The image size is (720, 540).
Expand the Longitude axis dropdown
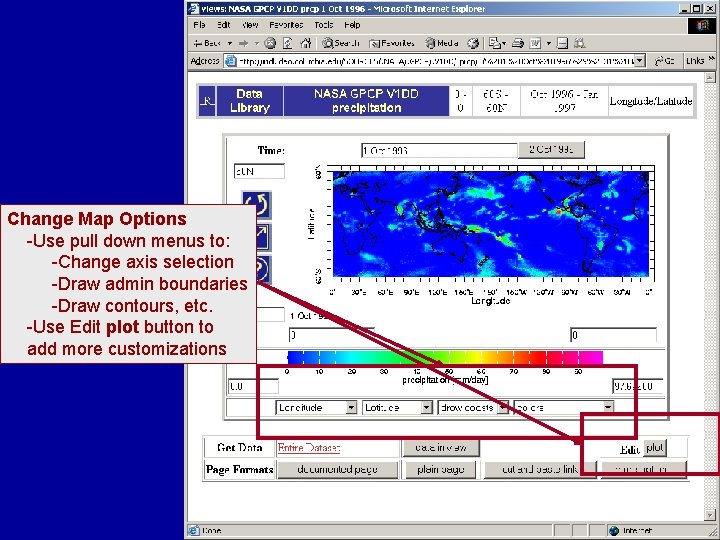[x=316, y=407]
